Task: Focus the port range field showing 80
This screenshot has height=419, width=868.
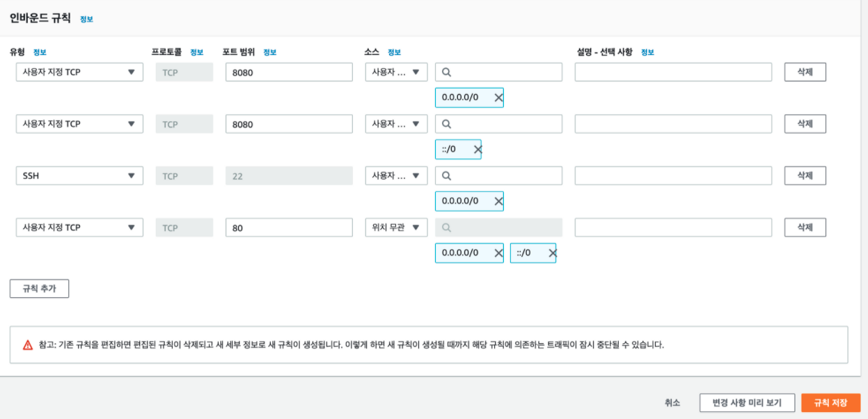Action: pos(289,228)
